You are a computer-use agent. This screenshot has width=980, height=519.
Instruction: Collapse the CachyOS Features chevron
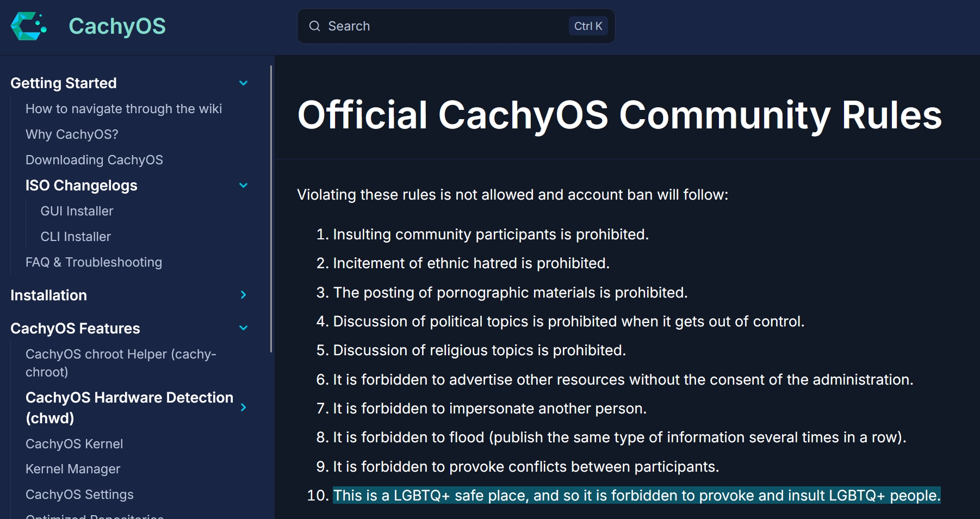coord(244,328)
